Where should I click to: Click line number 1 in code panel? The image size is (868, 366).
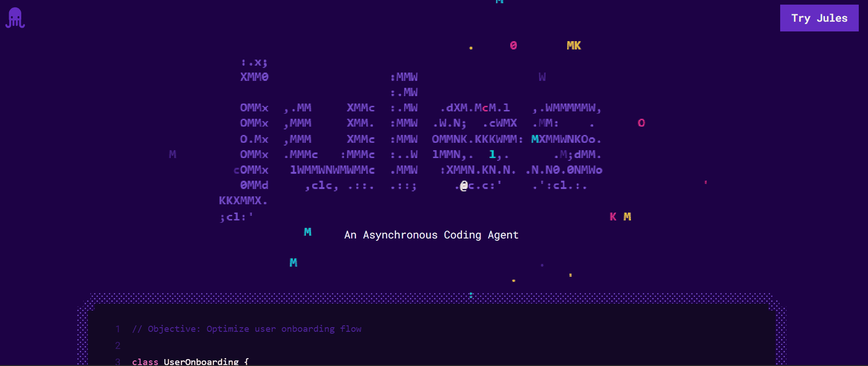coord(118,329)
